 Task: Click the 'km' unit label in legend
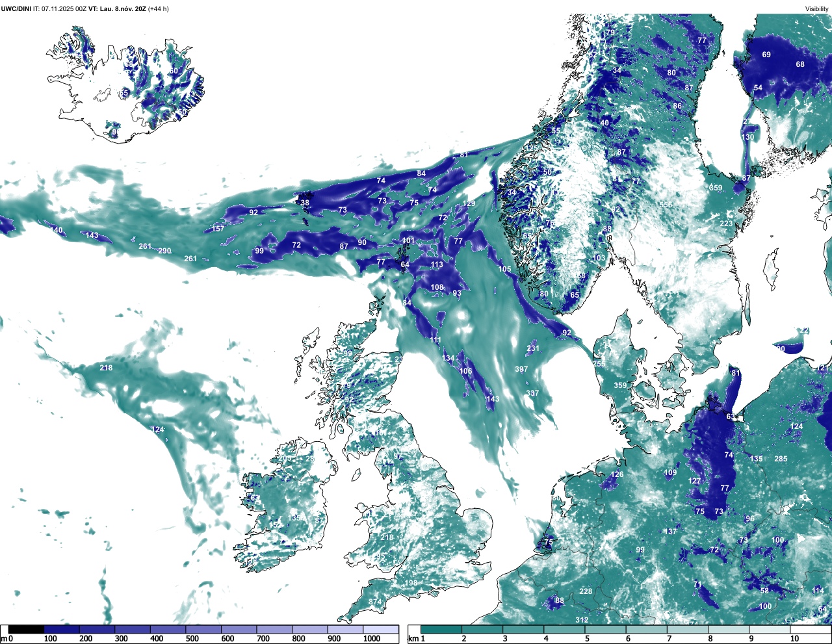(412, 639)
